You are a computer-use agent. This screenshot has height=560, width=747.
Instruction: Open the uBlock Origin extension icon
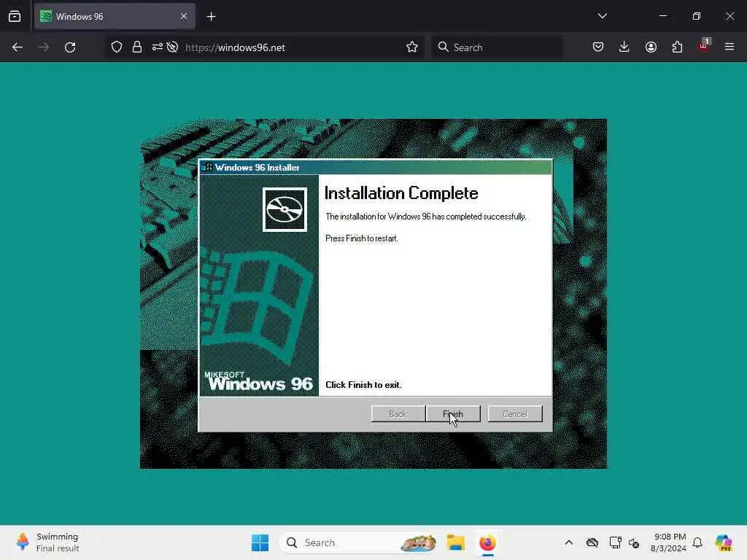[704, 46]
